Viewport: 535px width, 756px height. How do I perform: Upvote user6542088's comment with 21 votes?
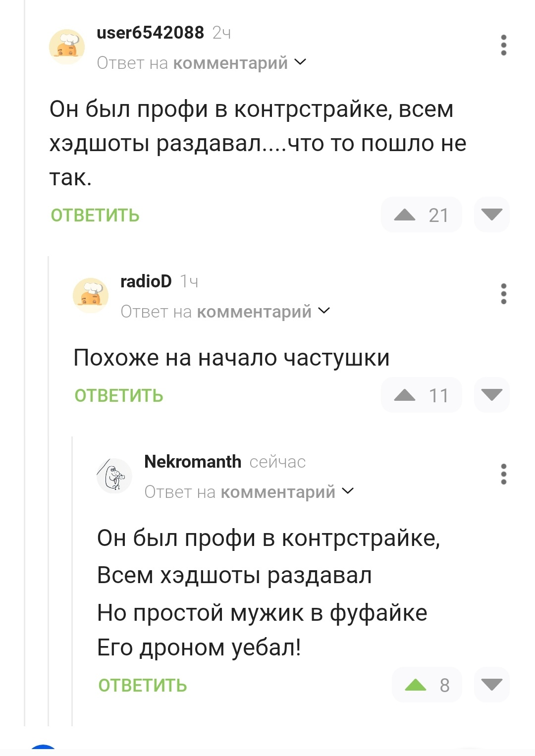tap(405, 215)
